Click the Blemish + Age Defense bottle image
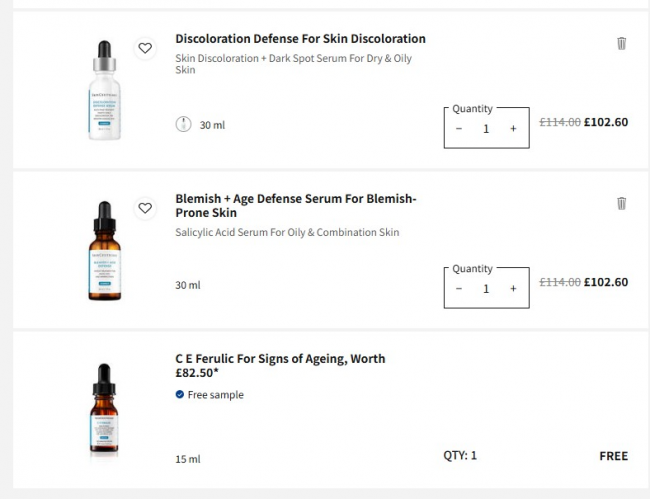Image resolution: width=650 pixels, height=499 pixels. [103, 250]
